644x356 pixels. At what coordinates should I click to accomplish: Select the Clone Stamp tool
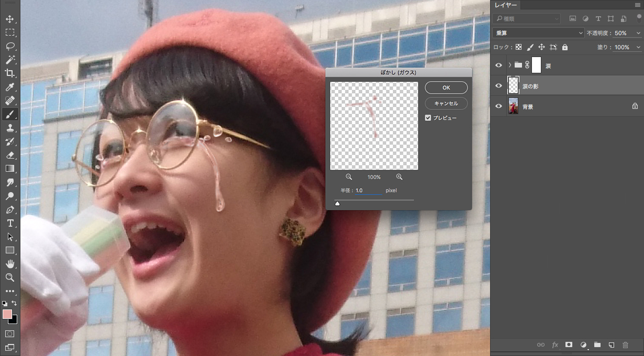pyautogui.click(x=10, y=128)
